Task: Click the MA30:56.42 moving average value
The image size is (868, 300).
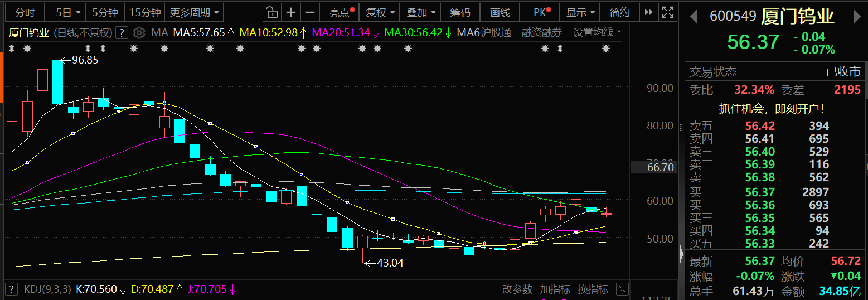Action: tap(414, 33)
